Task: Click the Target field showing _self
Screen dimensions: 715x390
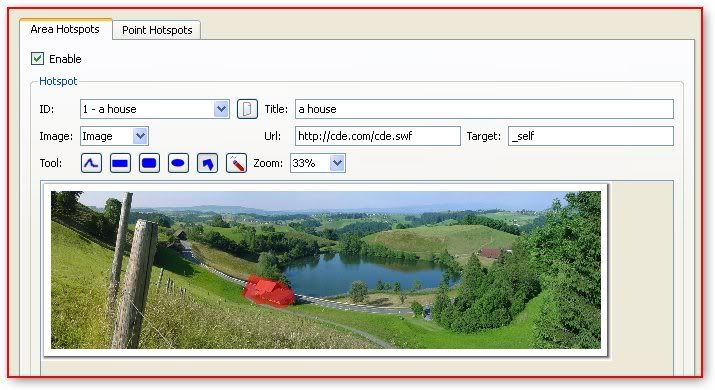Action: click(x=591, y=136)
